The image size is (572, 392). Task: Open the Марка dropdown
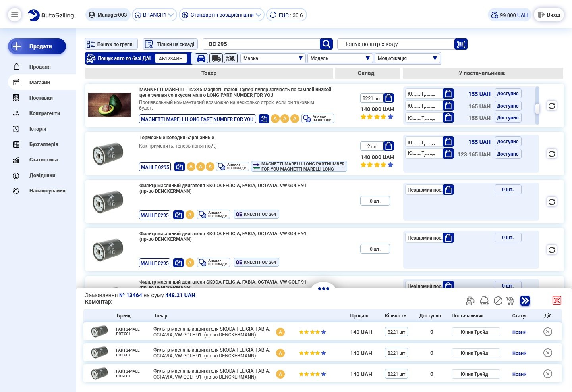tap(273, 58)
